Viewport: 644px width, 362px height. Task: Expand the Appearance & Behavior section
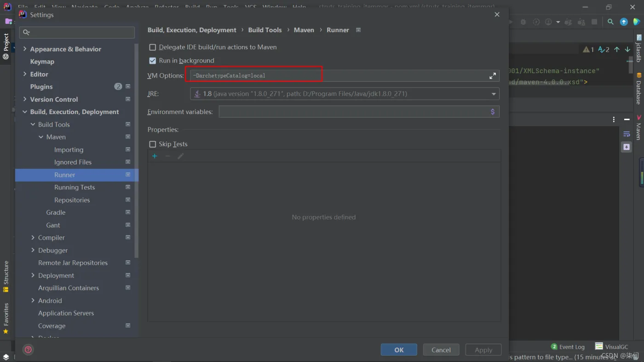(25, 49)
